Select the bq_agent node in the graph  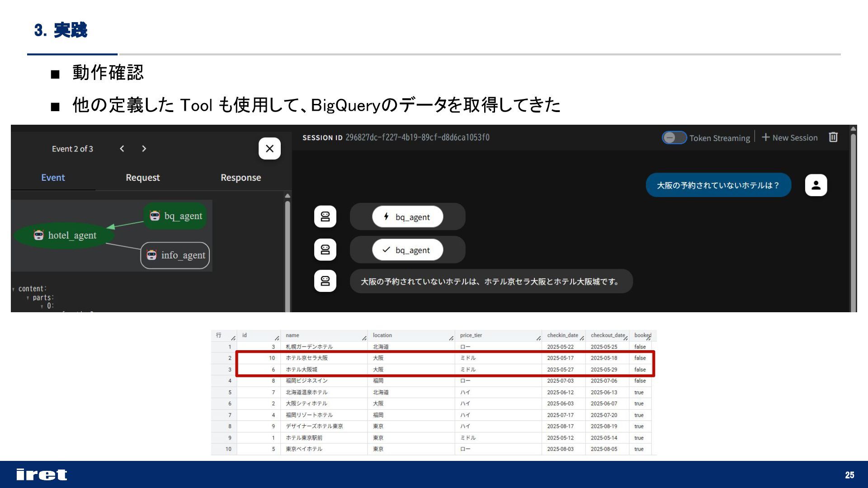(x=175, y=216)
